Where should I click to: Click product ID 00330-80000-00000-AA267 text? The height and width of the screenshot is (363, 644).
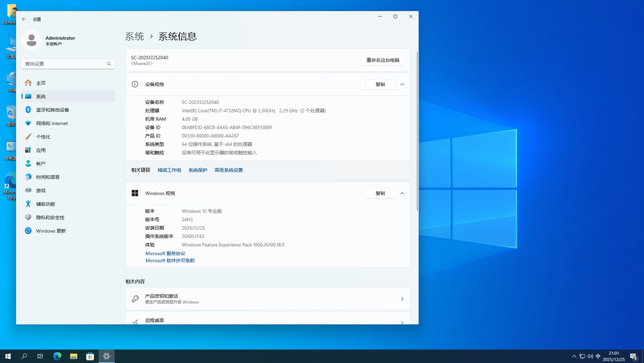click(210, 136)
